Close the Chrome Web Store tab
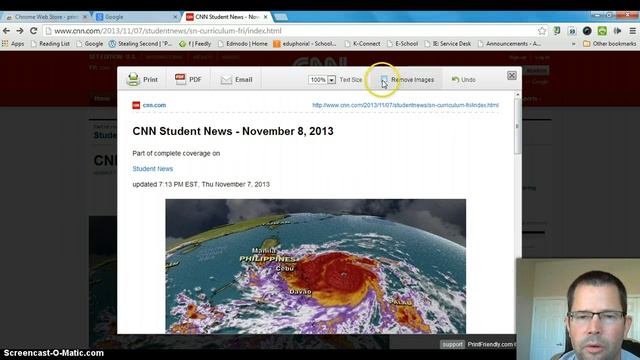The height and width of the screenshot is (360, 640). [x=85, y=17]
